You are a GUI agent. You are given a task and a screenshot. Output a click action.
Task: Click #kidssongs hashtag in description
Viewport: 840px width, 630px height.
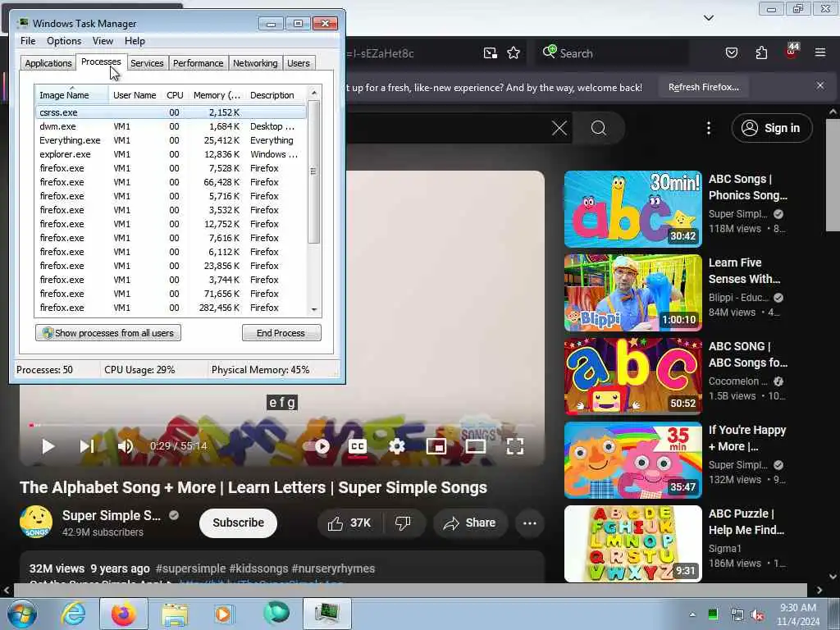258,568
